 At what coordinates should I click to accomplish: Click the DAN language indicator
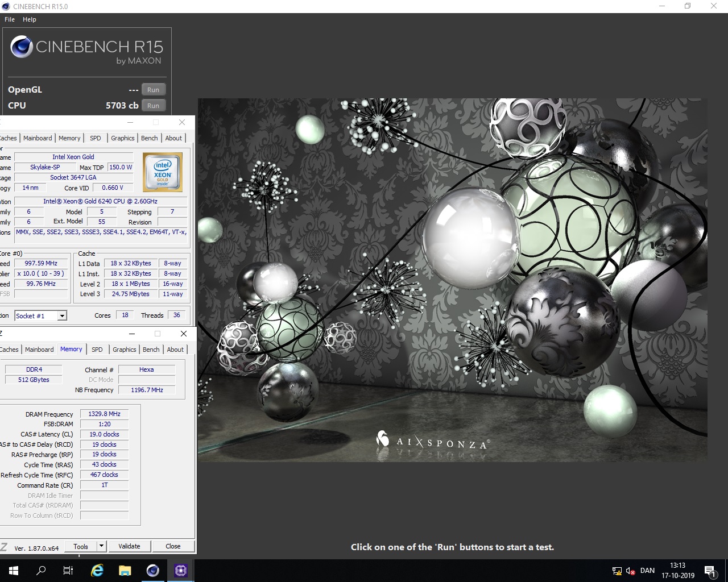click(x=647, y=571)
